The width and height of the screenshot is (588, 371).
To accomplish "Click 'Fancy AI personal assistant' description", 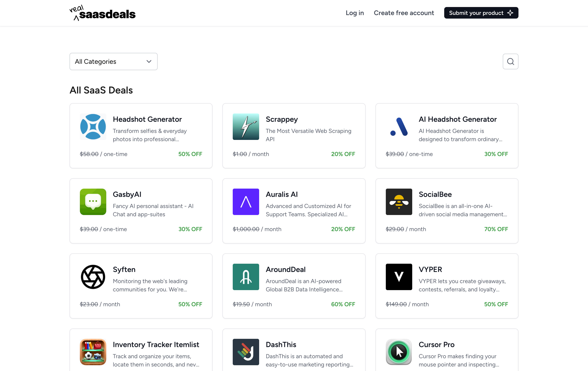I will tap(153, 210).
